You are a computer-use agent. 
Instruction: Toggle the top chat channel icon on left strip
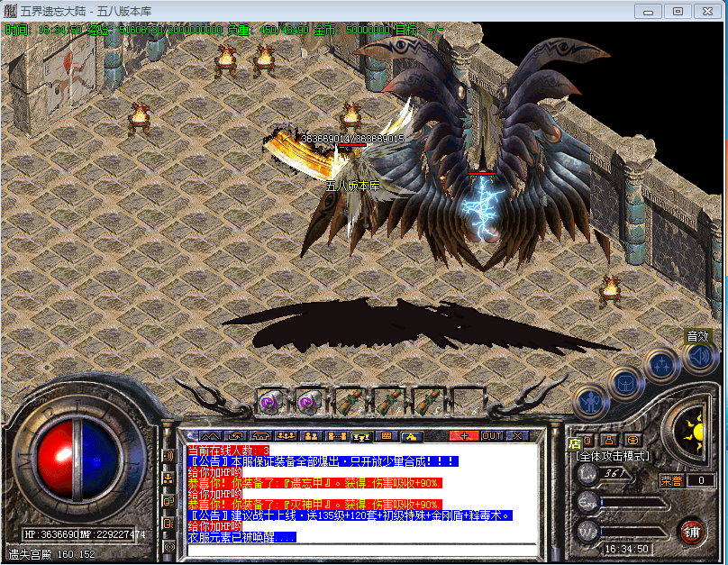(168, 455)
